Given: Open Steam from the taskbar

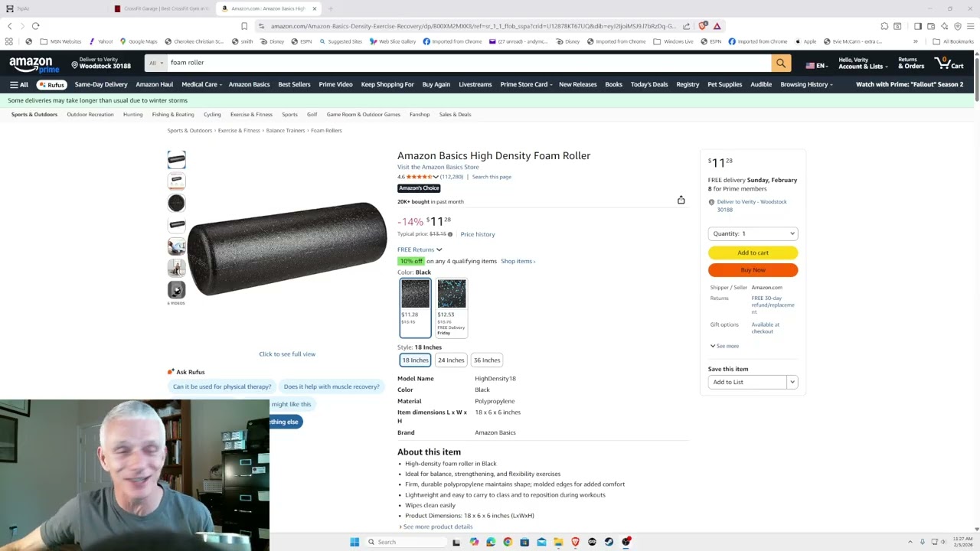Looking at the screenshot, I should pos(609,542).
